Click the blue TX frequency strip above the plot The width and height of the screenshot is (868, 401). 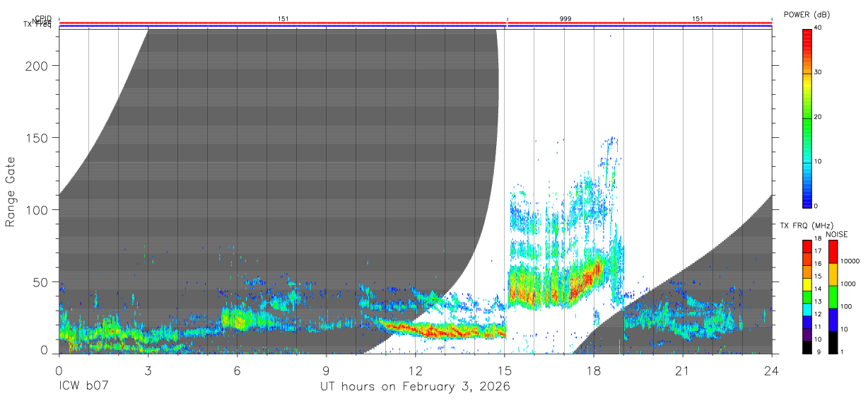click(x=416, y=26)
